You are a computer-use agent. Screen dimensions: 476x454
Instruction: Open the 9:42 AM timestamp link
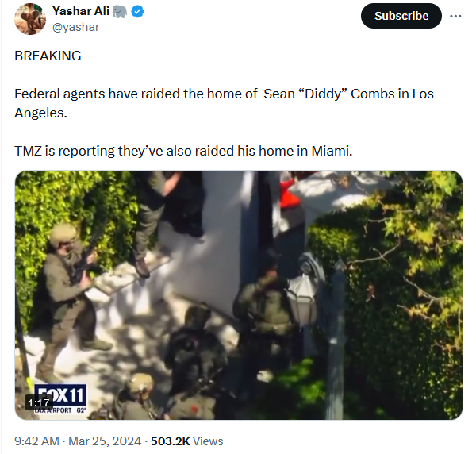point(36,441)
